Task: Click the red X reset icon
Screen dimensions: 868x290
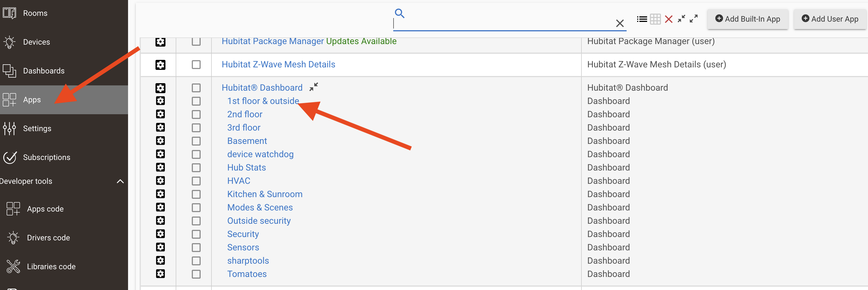Action: 669,19
